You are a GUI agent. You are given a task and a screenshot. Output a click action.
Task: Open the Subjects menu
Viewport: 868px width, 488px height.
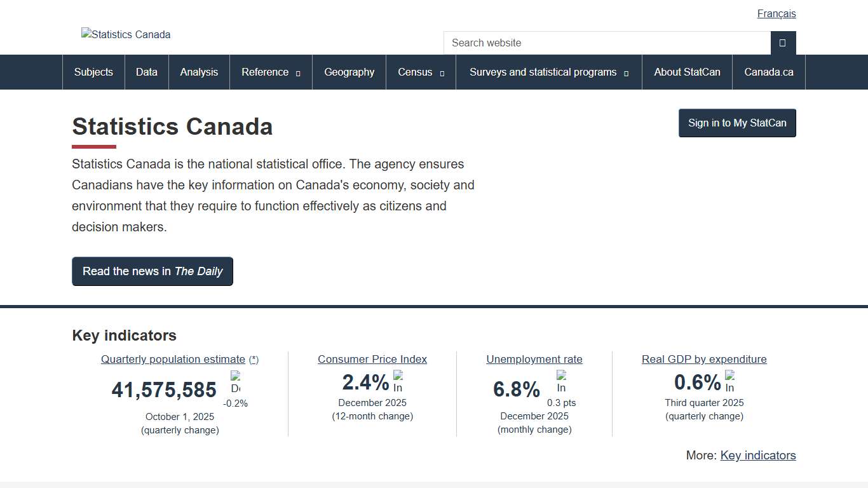click(93, 72)
